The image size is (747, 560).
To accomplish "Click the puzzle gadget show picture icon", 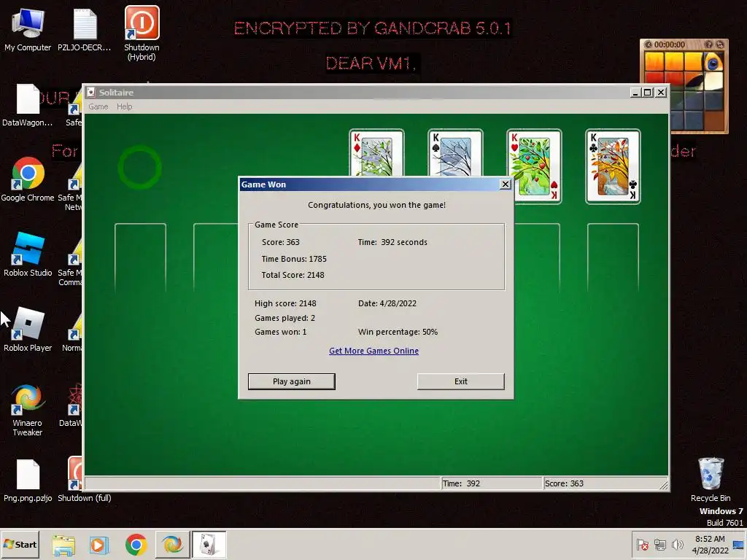I will point(709,44).
